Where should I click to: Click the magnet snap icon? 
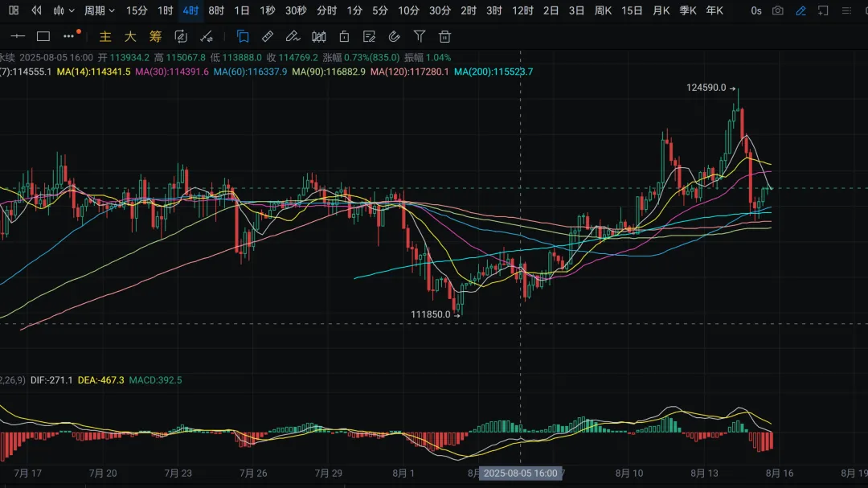coord(394,36)
